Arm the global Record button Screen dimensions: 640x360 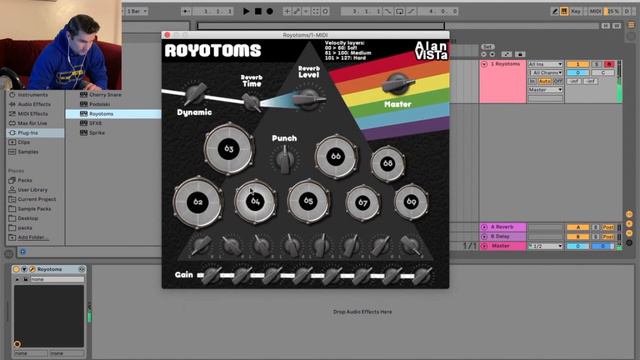tap(270, 11)
